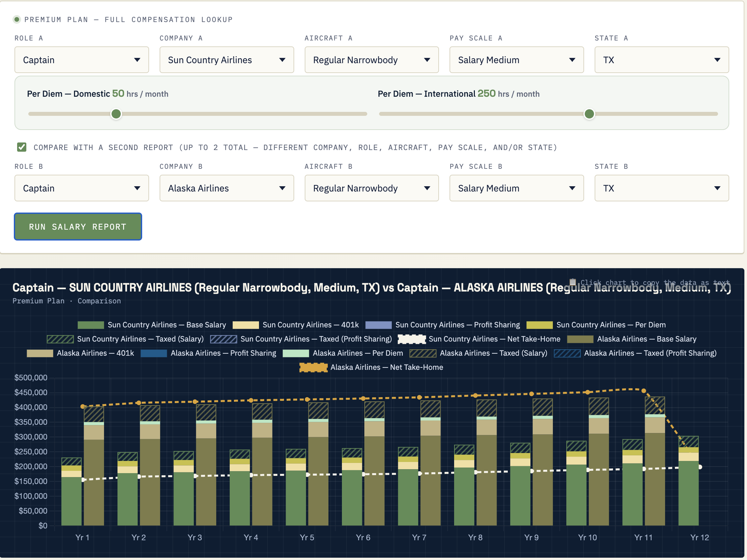Viewport: 747px width, 560px height.
Task: Toggle Sun Country Airlines Base Salary legend swatch
Action: point(90,325)
